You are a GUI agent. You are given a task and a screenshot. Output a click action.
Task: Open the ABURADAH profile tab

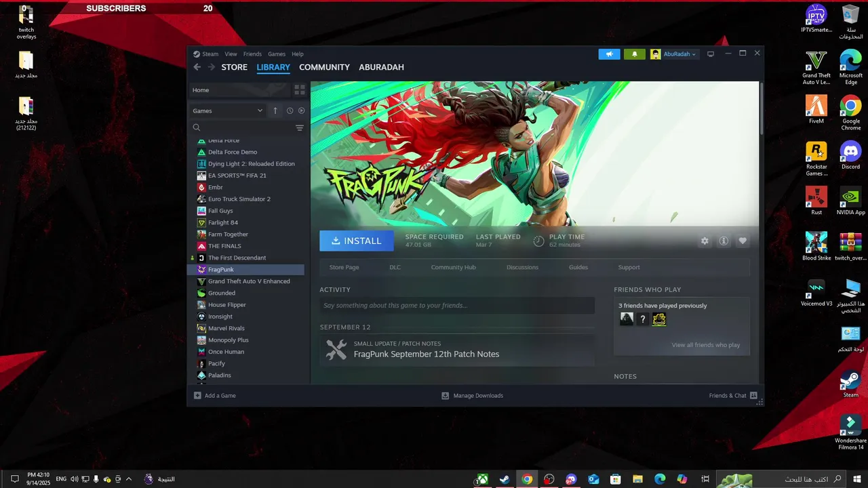point(381,67)
